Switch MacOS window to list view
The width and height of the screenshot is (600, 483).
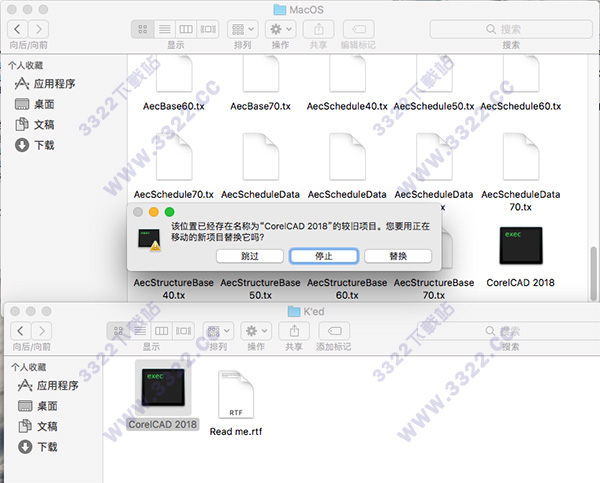point(165,29)
